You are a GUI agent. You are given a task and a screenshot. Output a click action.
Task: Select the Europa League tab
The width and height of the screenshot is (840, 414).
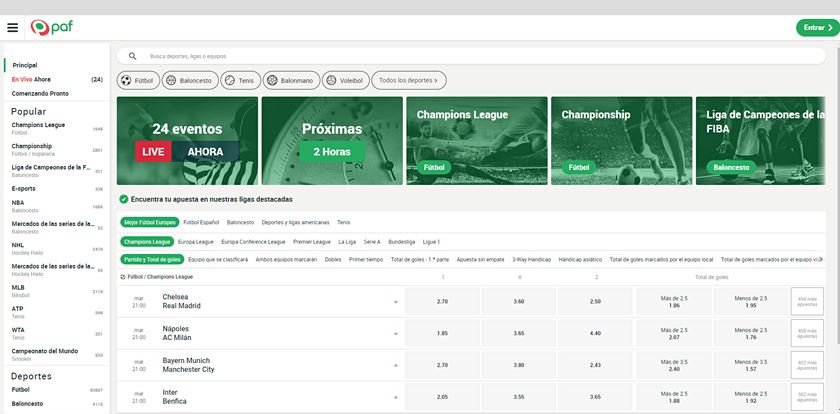click(196, 242)
